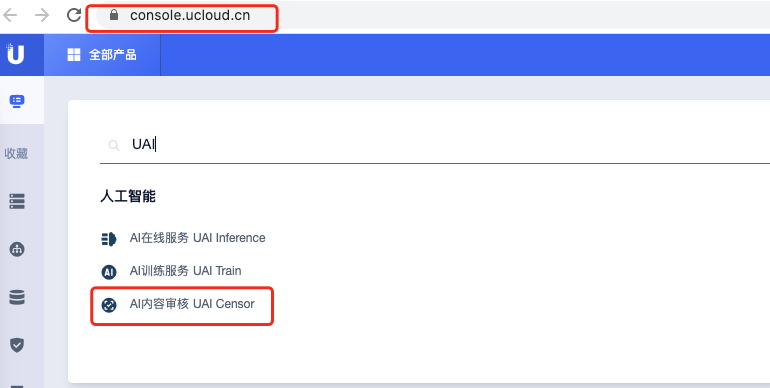Click the UAI Inference product icon
The width and height of the screenshot is (770, 388).
[x=109, y=239]
